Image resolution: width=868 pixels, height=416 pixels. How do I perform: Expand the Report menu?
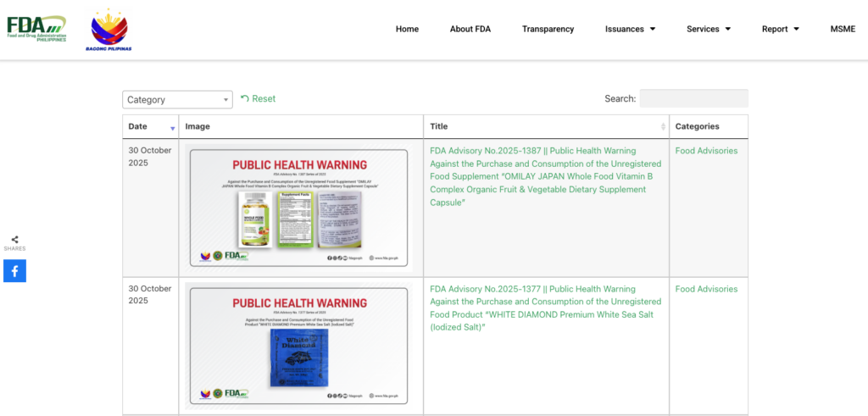780,29
